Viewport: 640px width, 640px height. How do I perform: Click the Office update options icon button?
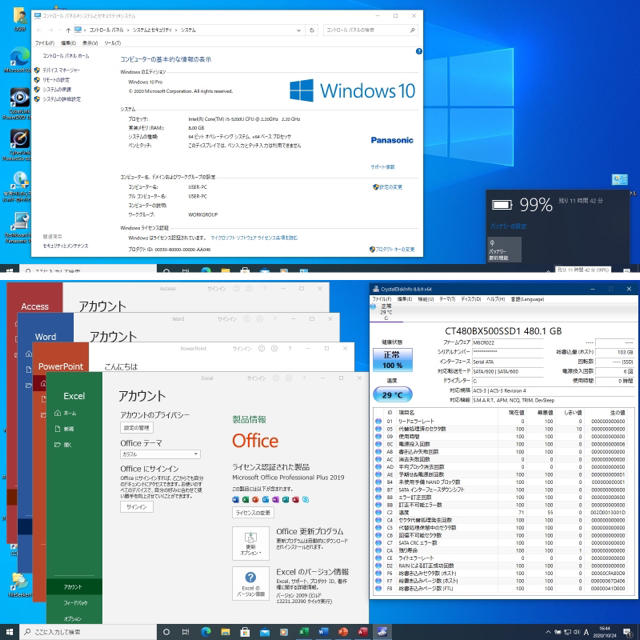coord(251,543)
